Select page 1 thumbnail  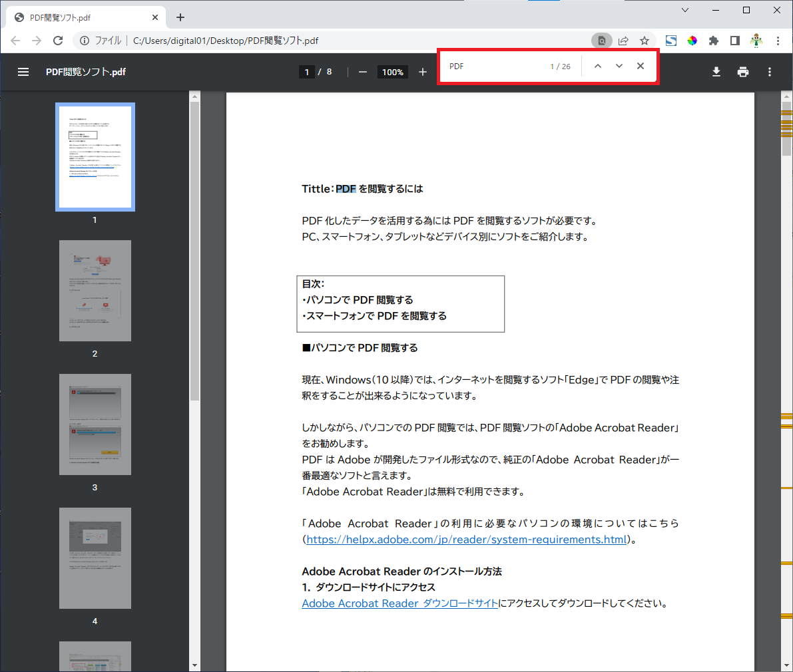pos(95,157)
